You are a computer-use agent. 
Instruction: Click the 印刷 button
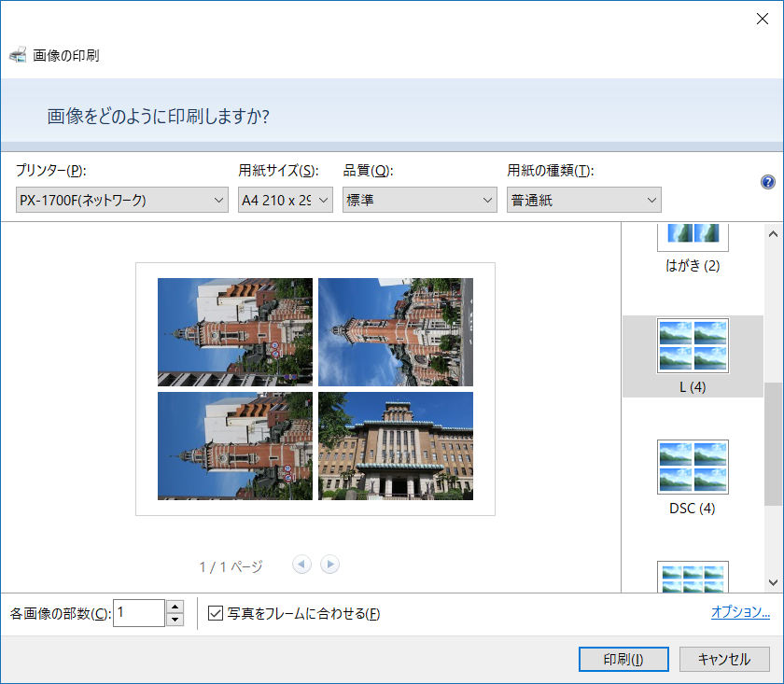(623, 659)
